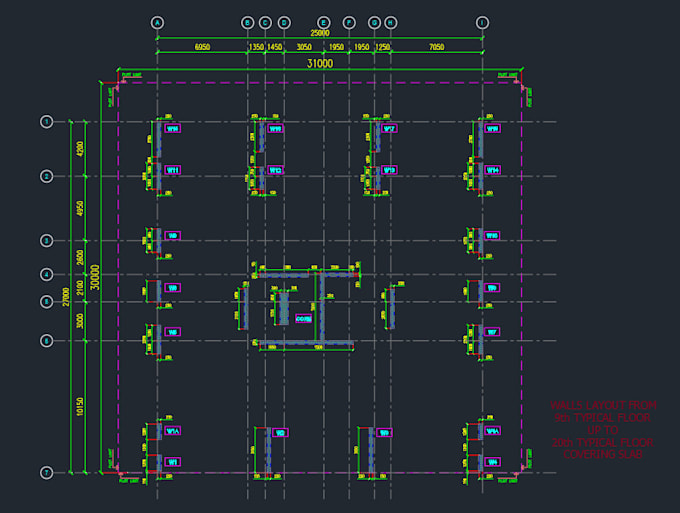The width and height of the screenshot is (680, 513).
Task: Select grid bubble I at top
Action: click(x=482, y=23)
